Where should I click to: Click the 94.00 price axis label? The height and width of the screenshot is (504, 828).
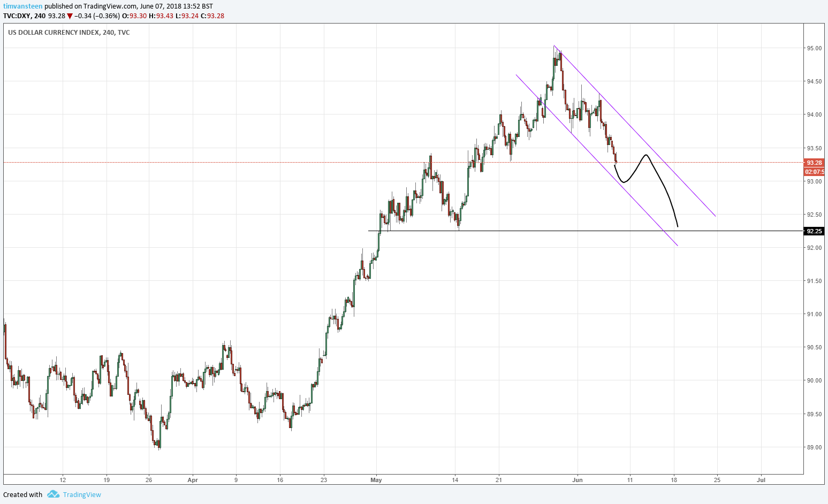814,115
